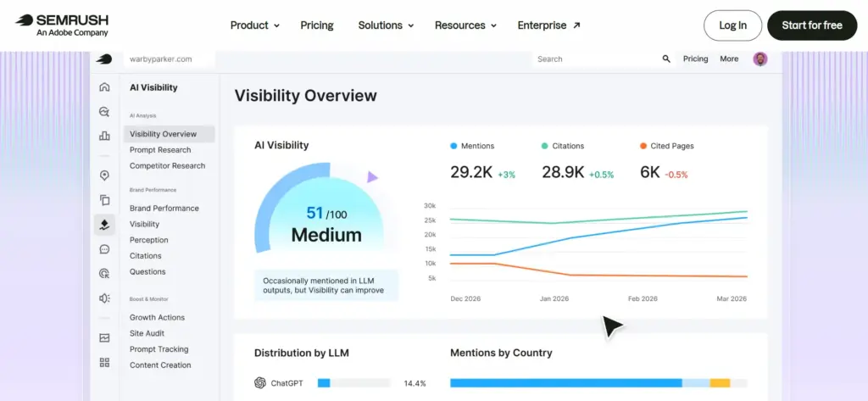Expand the Resources dropdown menu
Screen dimensions: 868x401
coord(465,25)
